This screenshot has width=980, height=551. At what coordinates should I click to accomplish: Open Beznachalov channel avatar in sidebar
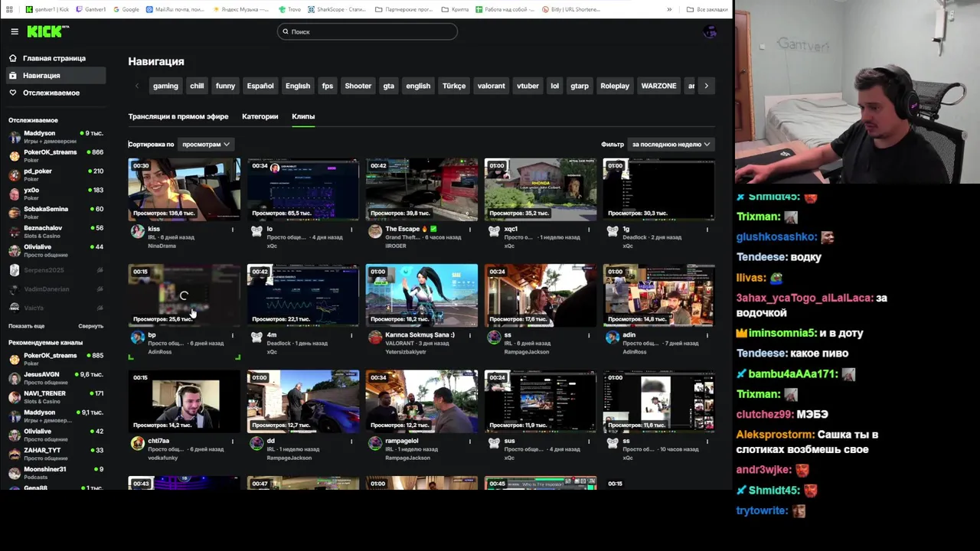pos(14,231)
